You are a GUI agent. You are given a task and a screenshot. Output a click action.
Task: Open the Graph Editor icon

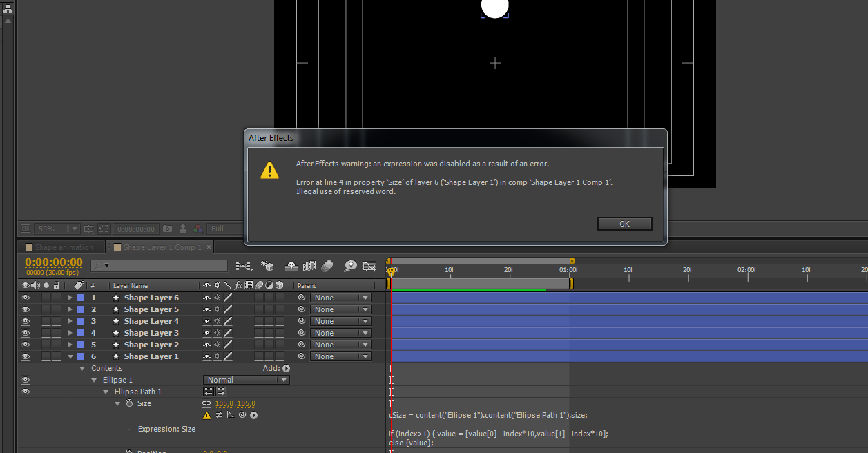(x=369, y=266)
